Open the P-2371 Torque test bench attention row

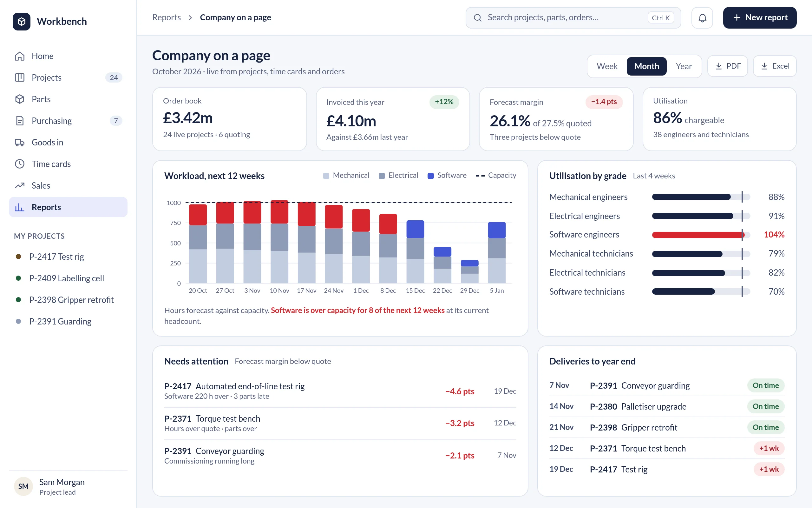tap(340, 423)
